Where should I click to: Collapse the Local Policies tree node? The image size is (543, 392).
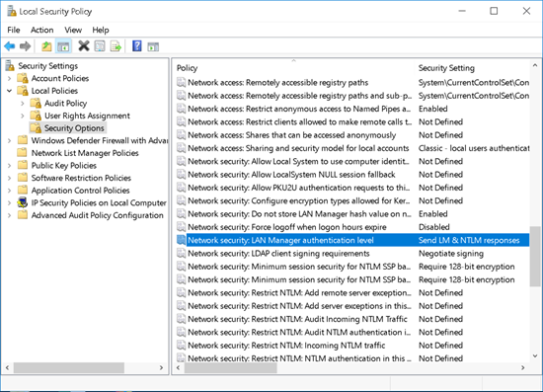click(x=9, y=91)
